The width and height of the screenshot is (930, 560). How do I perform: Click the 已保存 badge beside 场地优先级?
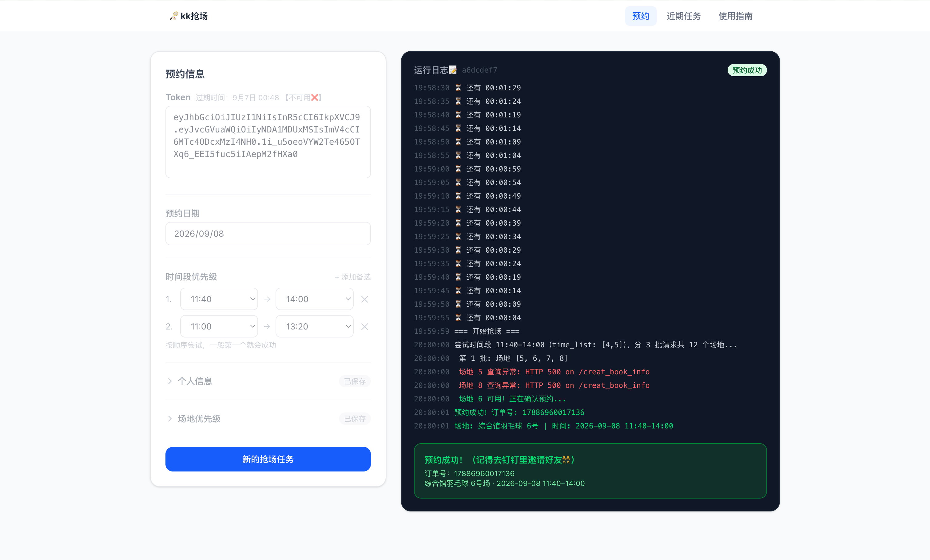(355, 419)
